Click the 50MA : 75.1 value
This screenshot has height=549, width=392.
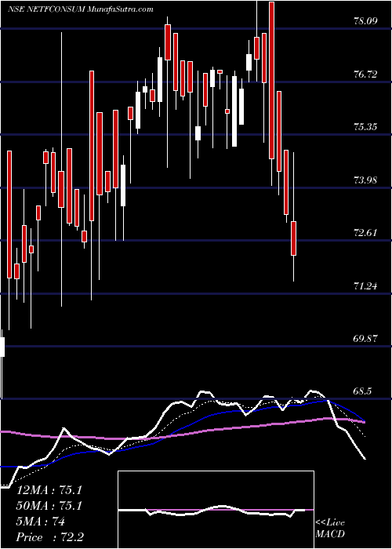49,506
